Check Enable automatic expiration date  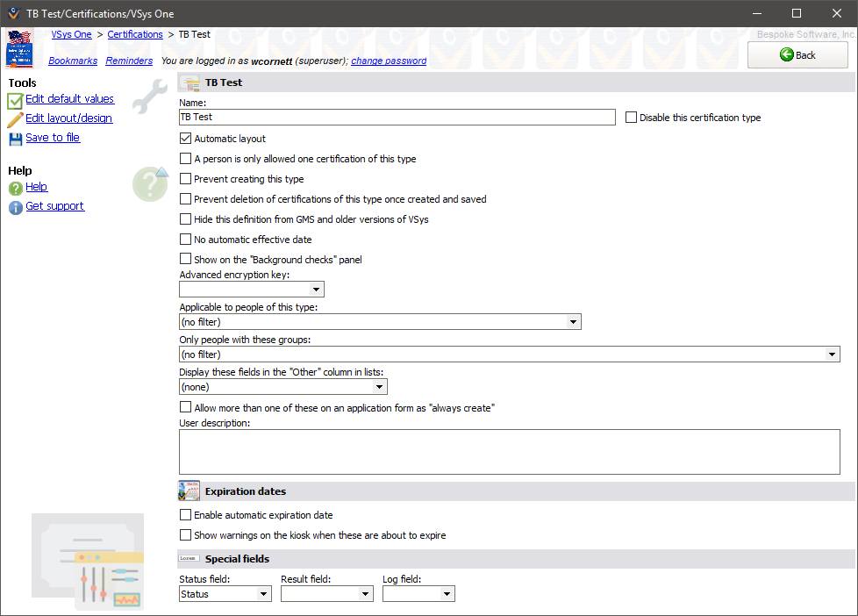pyautogui.click(x=185, y=515)
